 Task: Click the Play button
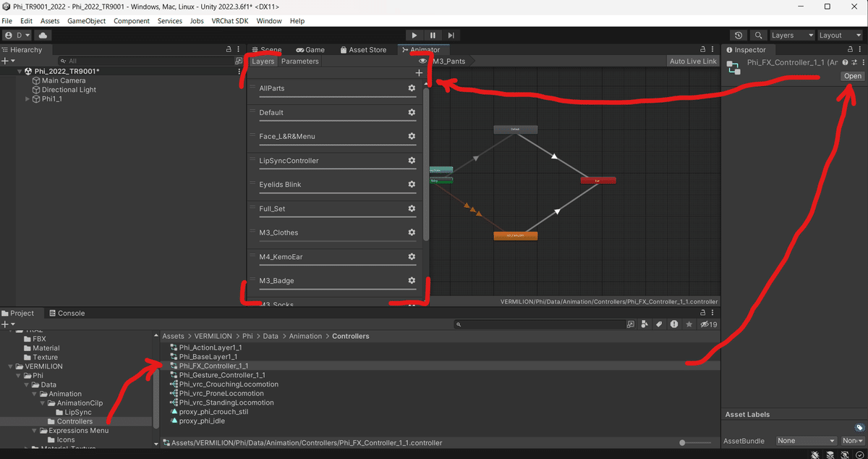click(x=414, y=35)
